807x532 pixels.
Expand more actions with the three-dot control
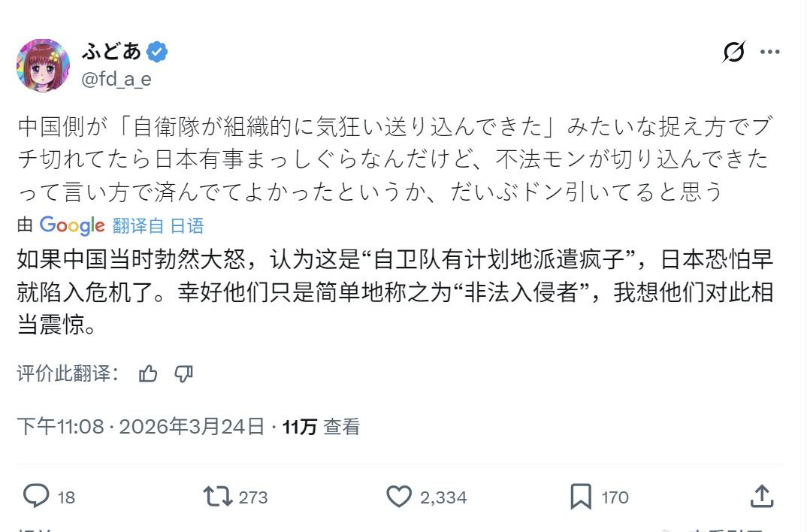[x=769, y=51]
